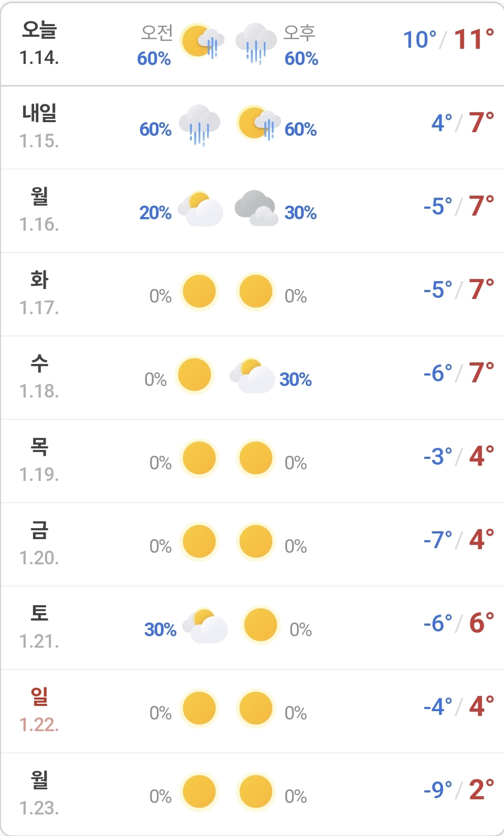Select the red Sunday 1.22 date label
504x836 pixels.
[x=39, y=710]
